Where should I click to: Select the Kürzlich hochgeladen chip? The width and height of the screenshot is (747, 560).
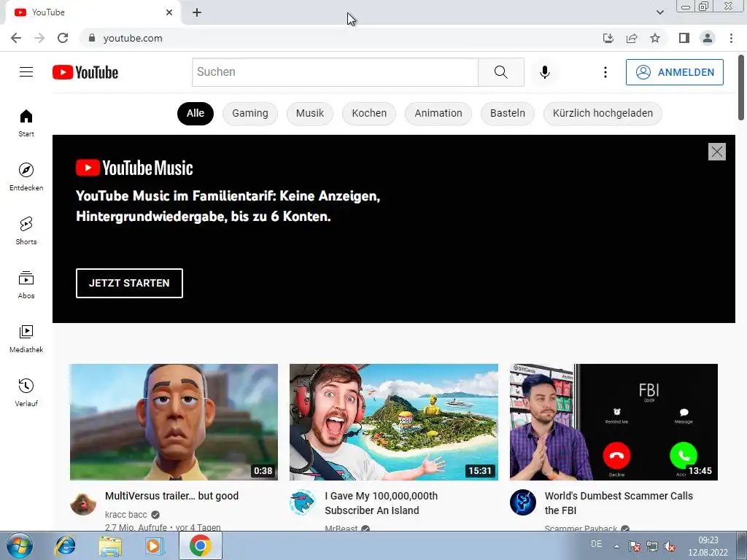[603, 113]
